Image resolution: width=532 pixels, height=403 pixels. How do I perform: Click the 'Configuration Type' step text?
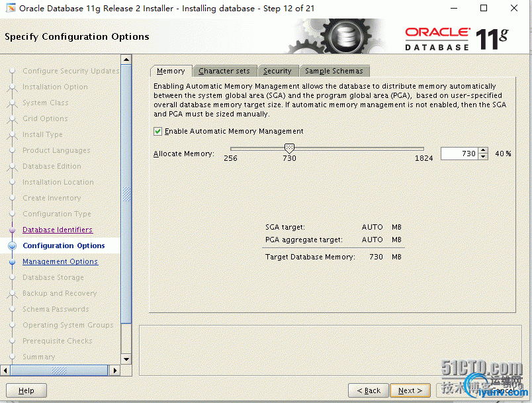[57, 214]
